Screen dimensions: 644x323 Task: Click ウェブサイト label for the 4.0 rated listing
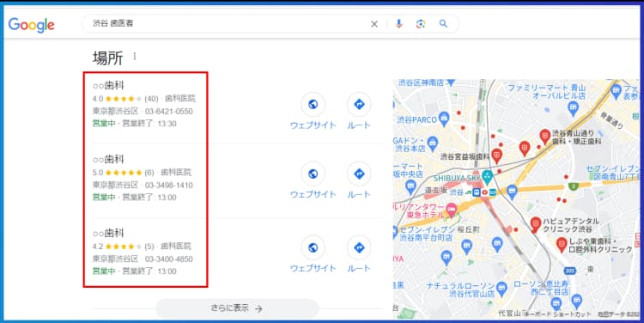(313, 125)
